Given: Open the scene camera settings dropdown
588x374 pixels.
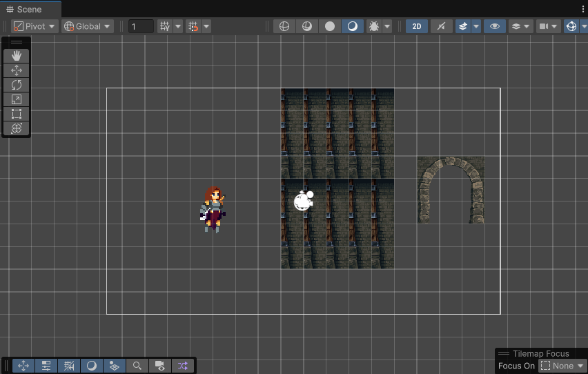Looking at the screenshot, I should click(x=548, y=26).
